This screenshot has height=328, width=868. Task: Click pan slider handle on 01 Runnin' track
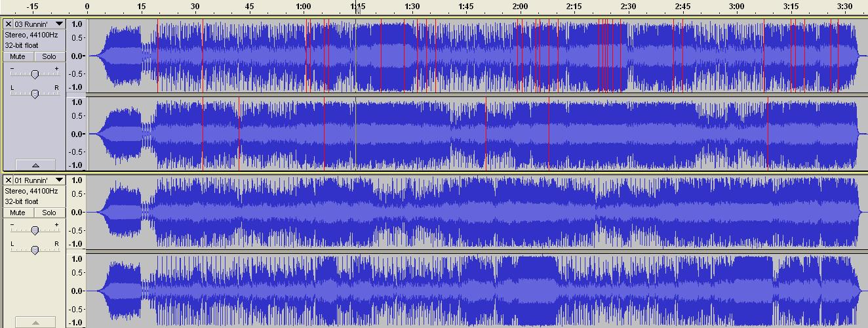(x=35, y=250)
